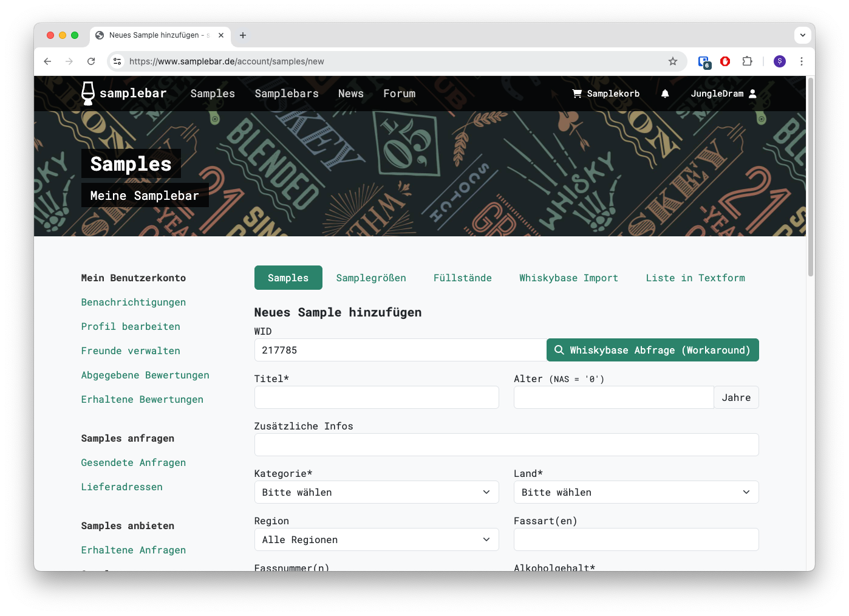Image resolution: width=849 pixels, height=616 pixels.
Task: Open the Profil bearbeiten sidebar link
Action: 131,326
